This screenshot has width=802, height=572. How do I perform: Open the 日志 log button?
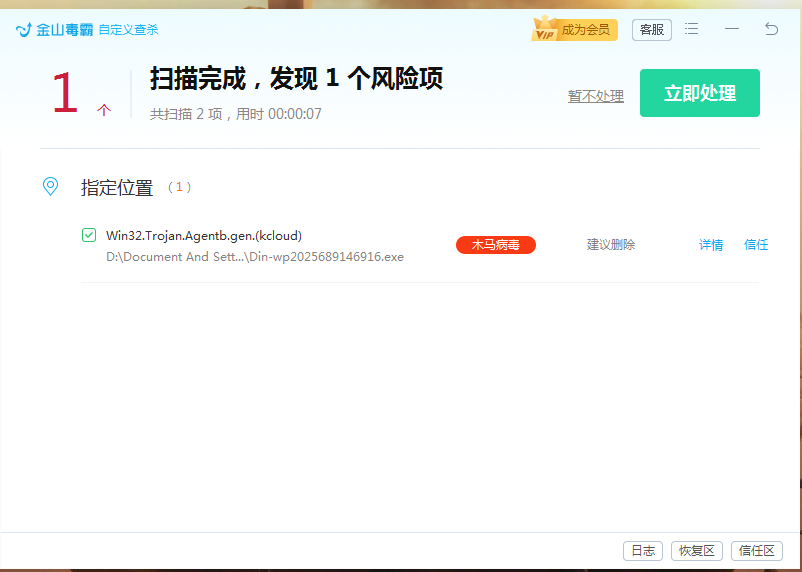tap(643, 551)
